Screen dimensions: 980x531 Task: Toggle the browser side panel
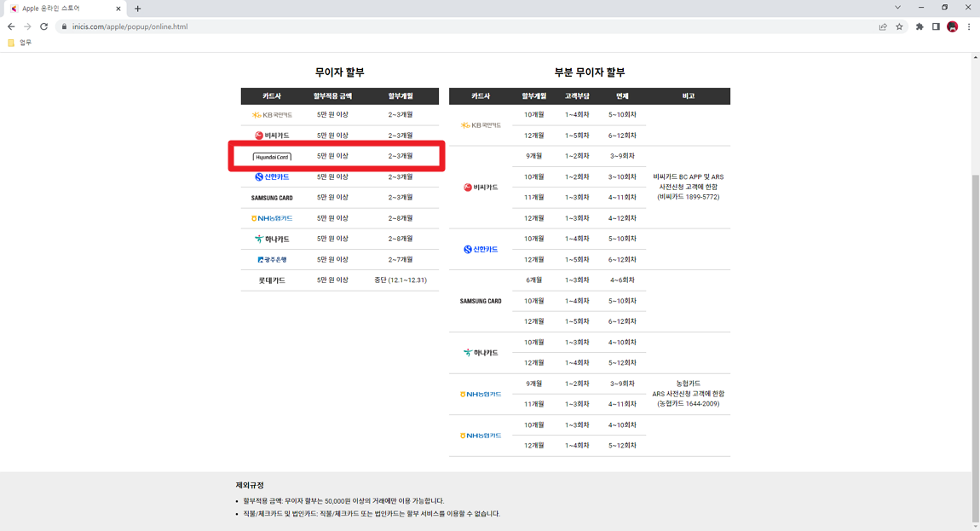click(936, 26)
